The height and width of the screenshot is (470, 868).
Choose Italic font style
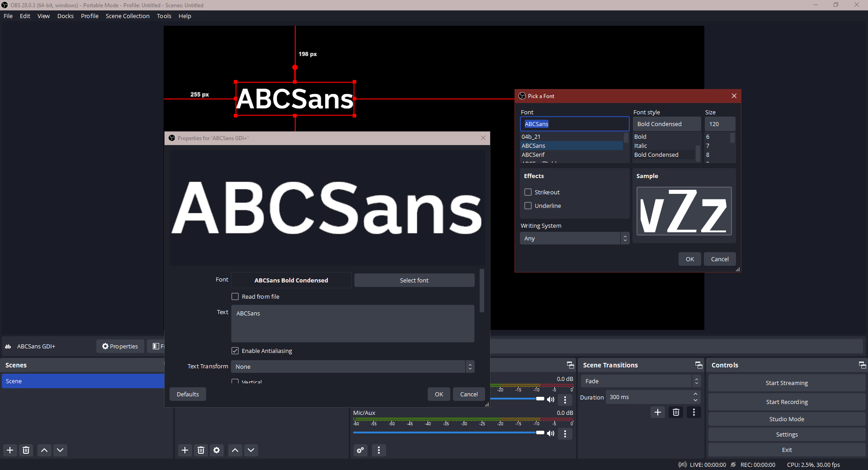(664, 146)
